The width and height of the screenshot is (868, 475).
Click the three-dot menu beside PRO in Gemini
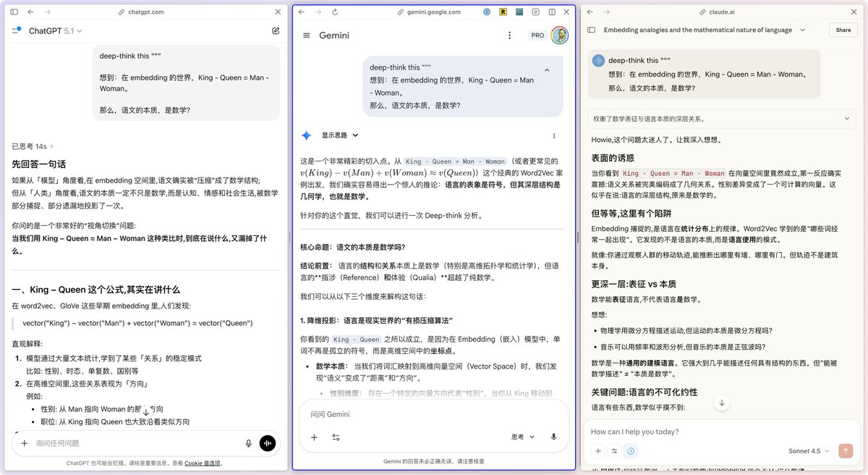point(509,35)
